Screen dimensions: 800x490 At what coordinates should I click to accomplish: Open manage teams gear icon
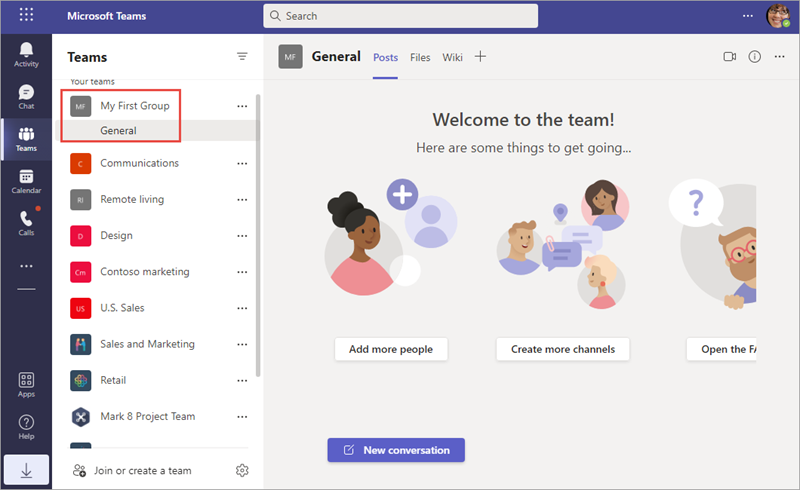tap(242, 470)
